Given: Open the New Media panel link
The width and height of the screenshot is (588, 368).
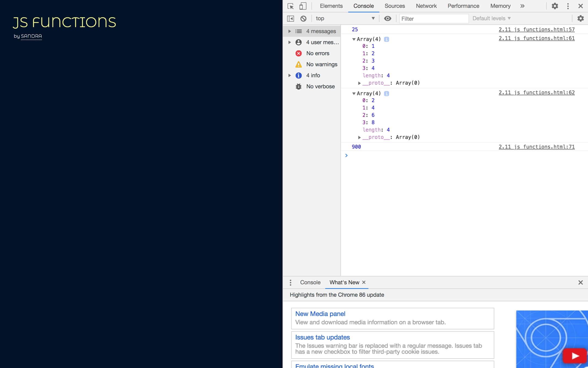Looking at the screenshot, I should coord(320,314).
